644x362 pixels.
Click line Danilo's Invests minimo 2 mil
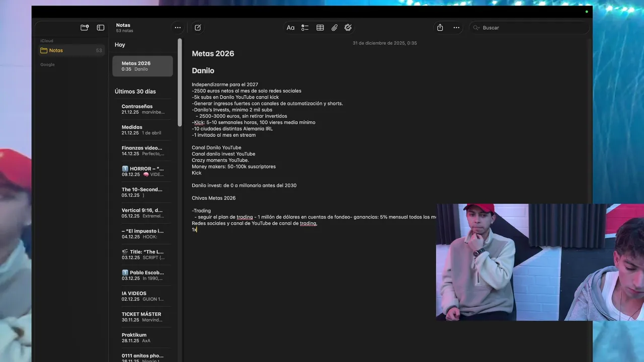pos(232,110)
